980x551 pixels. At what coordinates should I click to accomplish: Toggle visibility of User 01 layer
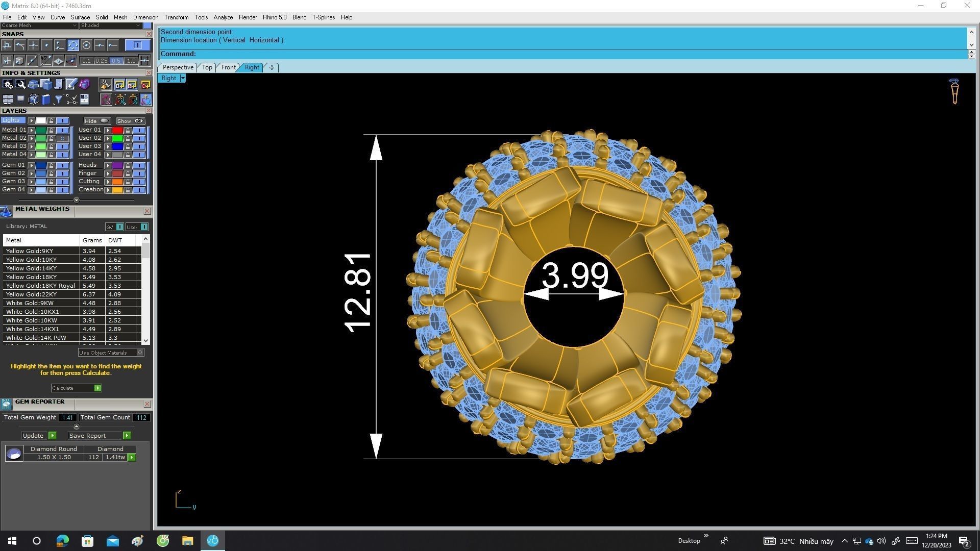[x=139, y=130]
